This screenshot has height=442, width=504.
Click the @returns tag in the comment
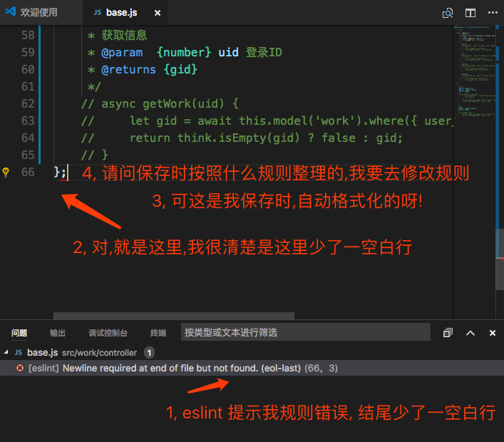[128, 69]
